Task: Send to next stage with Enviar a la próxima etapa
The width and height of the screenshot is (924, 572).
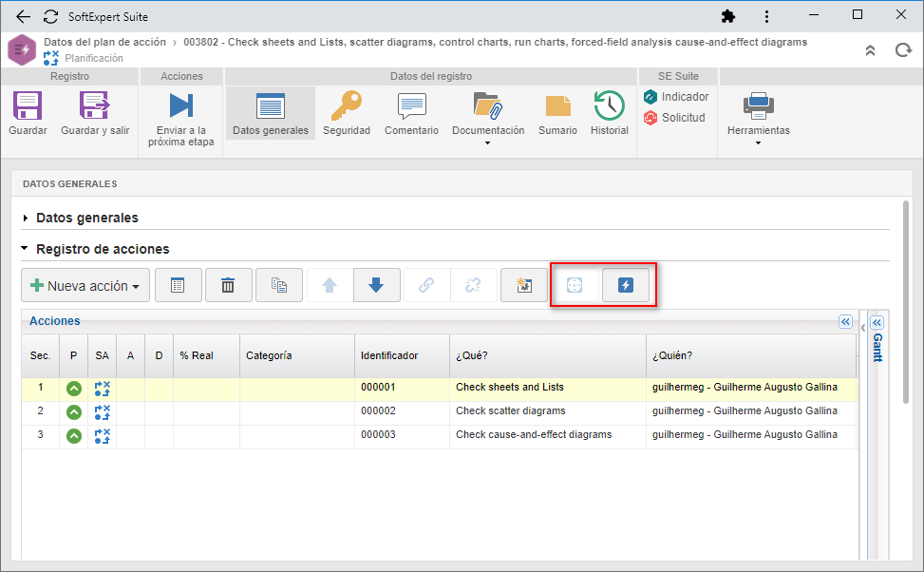Action: [181, 121]
